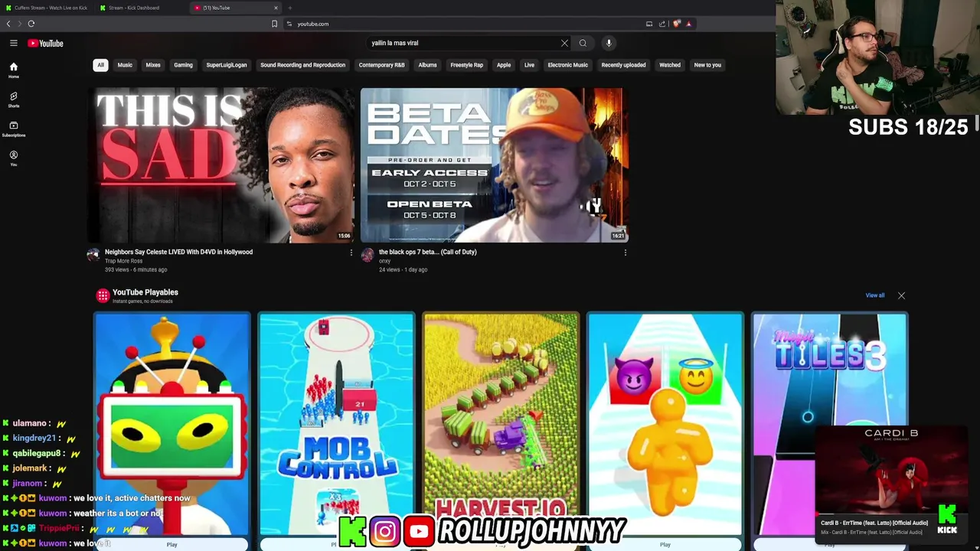Select the Albums filter chip
The image size is (980, 551).
click(427, 65)
